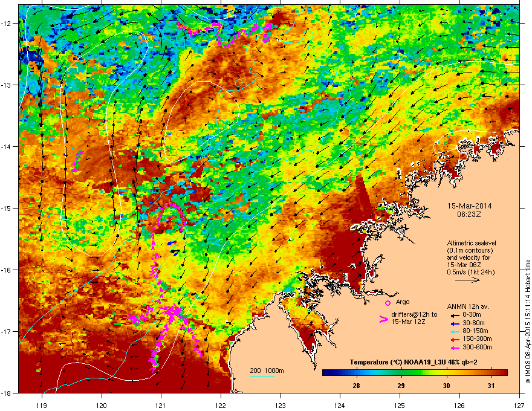
Task: Click the 15-Mar-2014 date label
Action: coord(470,206)
